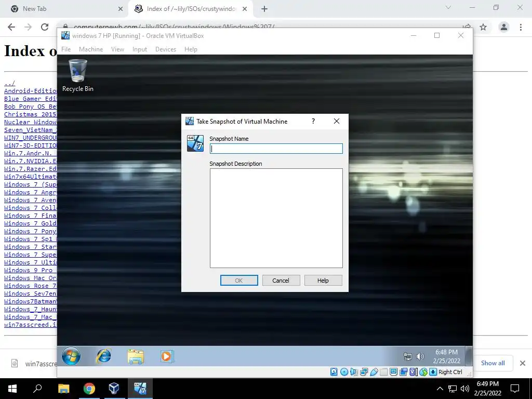Screen dimensions: 532x399
Task: Toggle the mouse integration indicator
Action: tap(423, 372)
